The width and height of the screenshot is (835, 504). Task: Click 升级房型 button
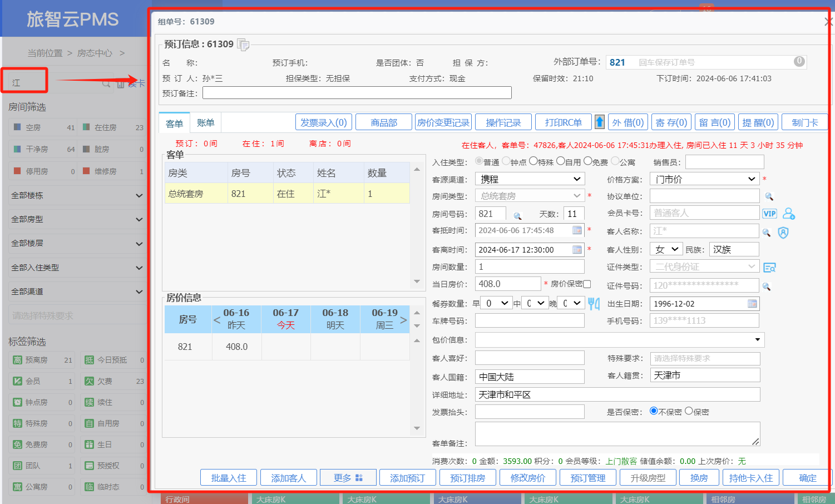(x=648, y=478)
